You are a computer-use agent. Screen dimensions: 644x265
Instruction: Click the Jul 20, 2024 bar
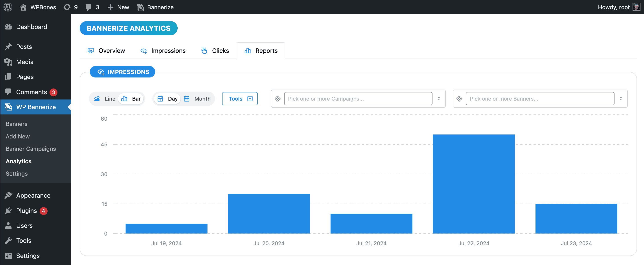[269, 214]
